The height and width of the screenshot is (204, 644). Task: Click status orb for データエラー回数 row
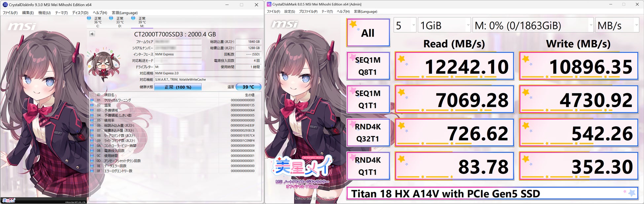click(x=92, y=166)
